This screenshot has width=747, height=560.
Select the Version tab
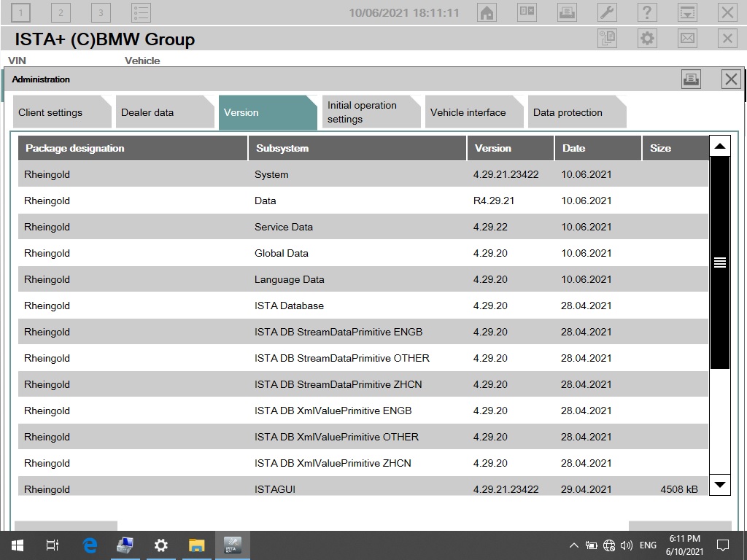click(268, 112)
